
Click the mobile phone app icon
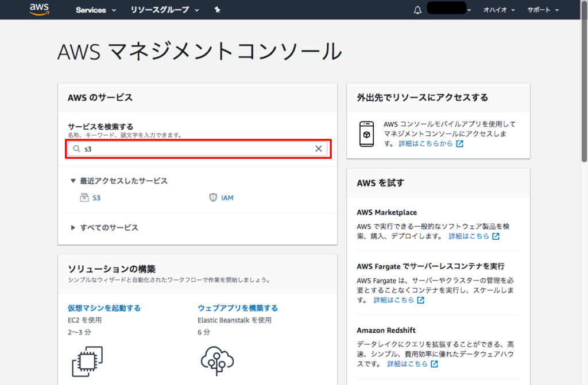366,134
